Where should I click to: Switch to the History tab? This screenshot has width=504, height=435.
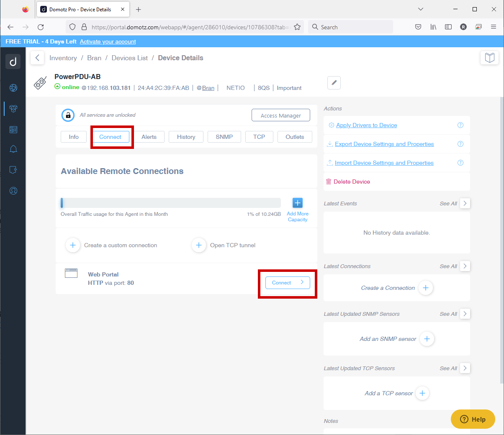click(x=186, y=137)
